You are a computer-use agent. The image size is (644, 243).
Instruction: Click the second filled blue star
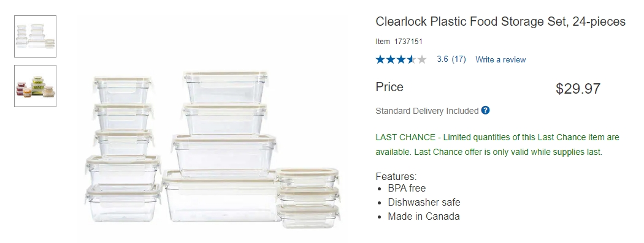point(391,60)
